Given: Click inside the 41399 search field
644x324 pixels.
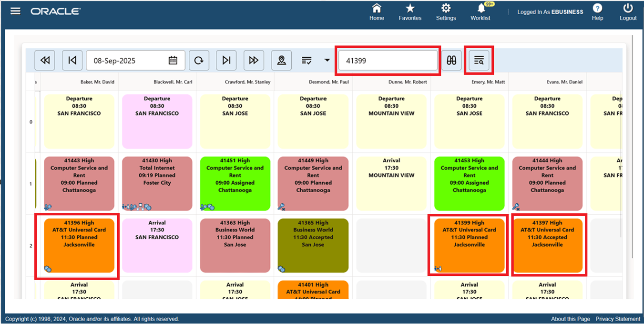Looking at the screenshot, I should click(x=388, y=60).
